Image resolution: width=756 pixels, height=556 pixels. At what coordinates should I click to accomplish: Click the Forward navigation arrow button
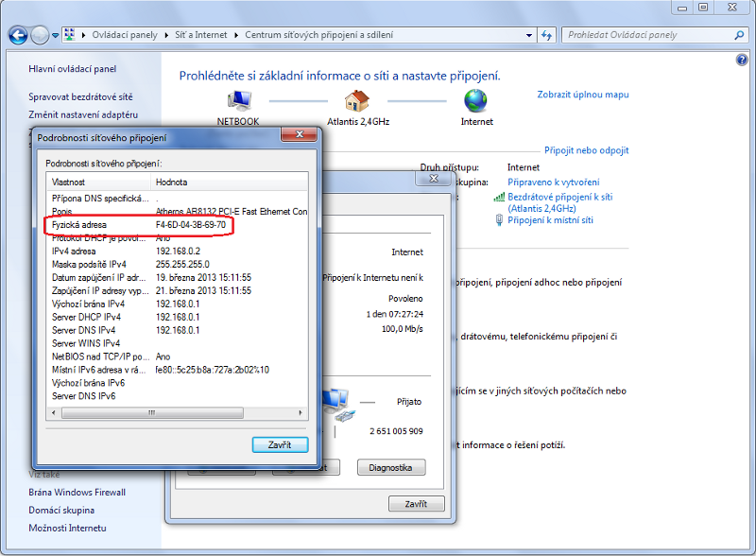click(x=40, y=35)
